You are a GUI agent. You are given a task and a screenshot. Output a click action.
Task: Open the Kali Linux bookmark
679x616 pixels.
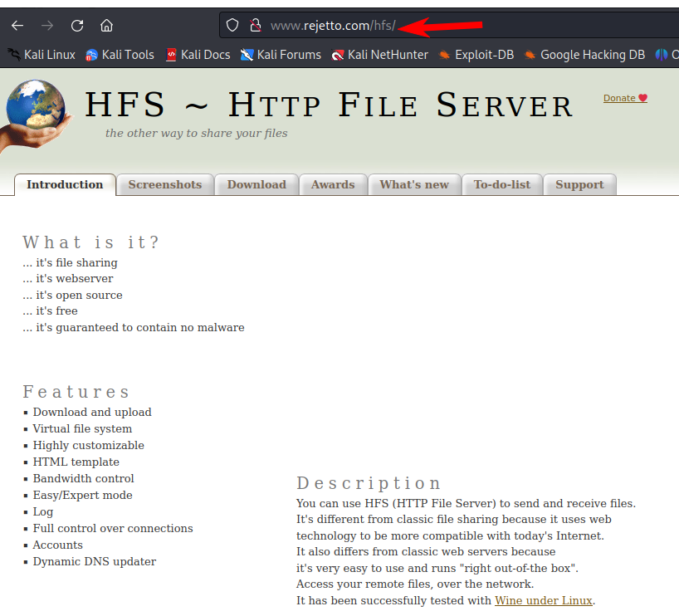pos(42,55)
